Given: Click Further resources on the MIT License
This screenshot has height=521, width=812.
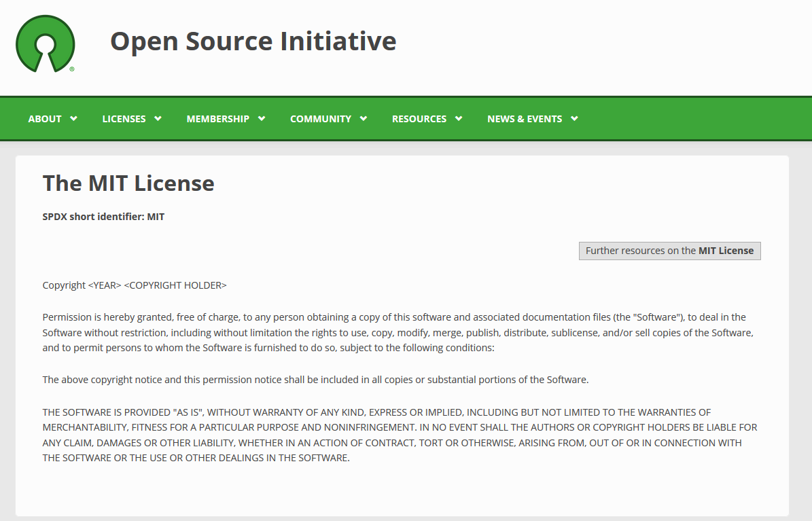Looking at the screenshot, I should coord(669,251).
